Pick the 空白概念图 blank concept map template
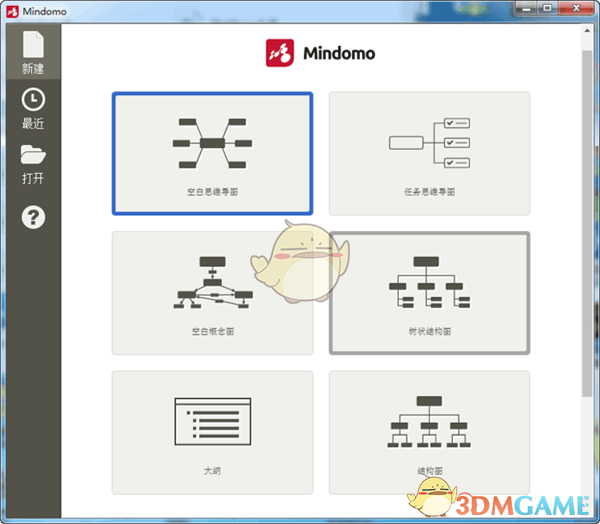600x524 pixels. 212,293
